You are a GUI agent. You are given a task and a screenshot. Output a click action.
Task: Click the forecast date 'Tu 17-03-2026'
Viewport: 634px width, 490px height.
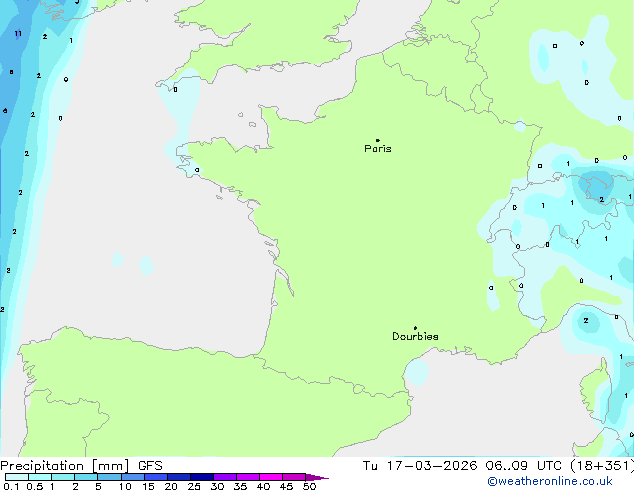click(420, 466)
